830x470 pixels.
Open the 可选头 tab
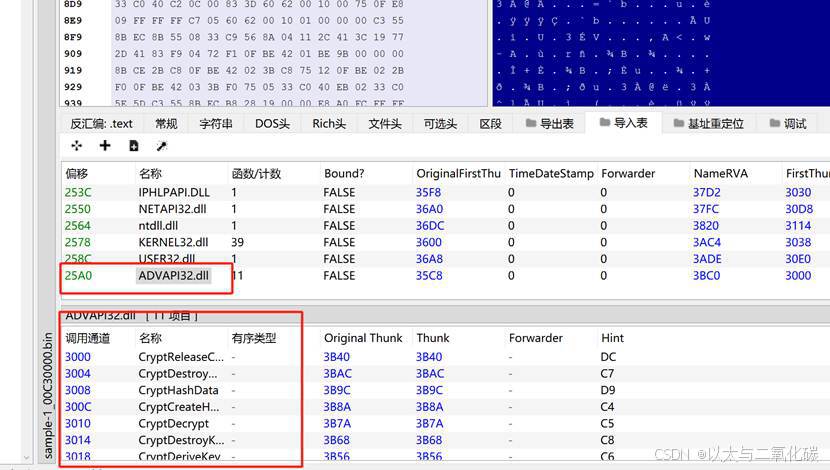(x=440, y=123)
